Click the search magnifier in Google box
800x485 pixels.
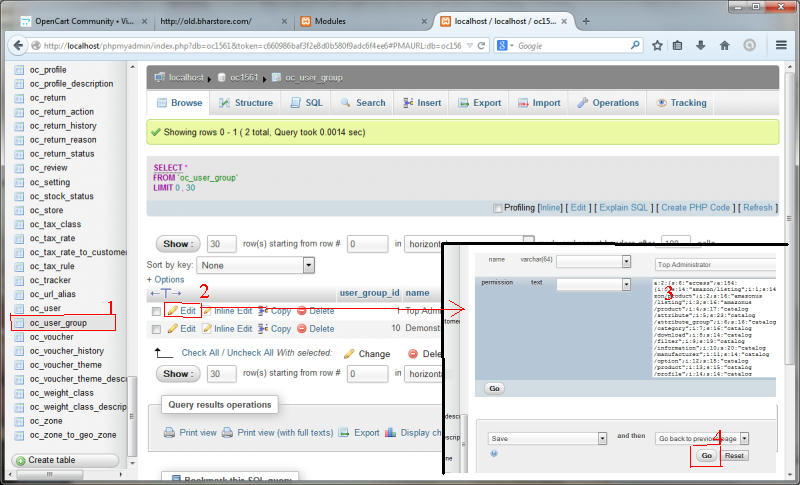point(635,45)
